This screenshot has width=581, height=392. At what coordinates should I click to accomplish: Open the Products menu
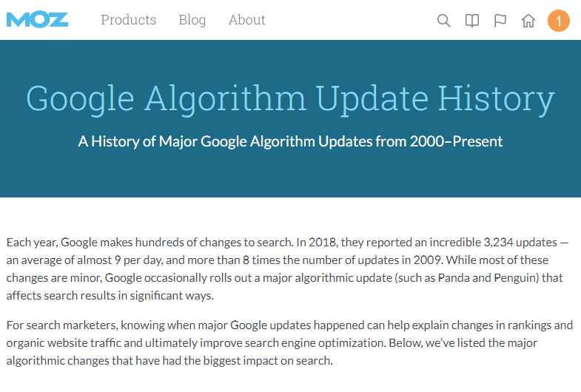click(129, 20)
